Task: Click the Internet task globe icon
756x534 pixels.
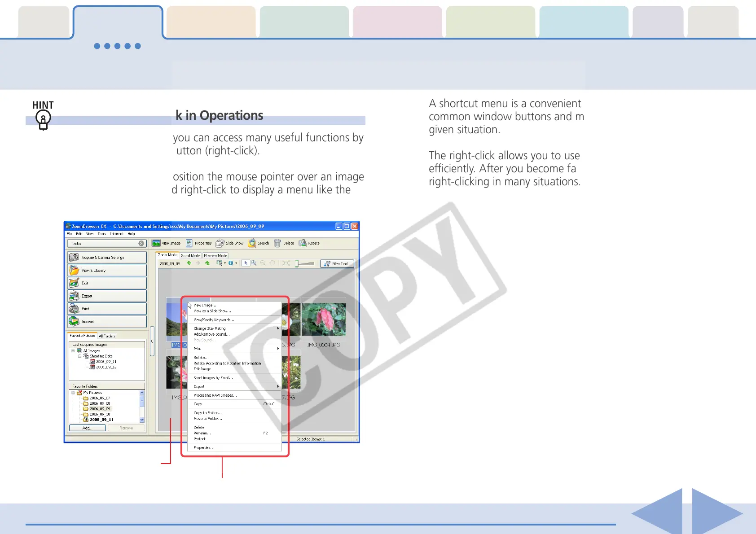Action: (74, 321)
